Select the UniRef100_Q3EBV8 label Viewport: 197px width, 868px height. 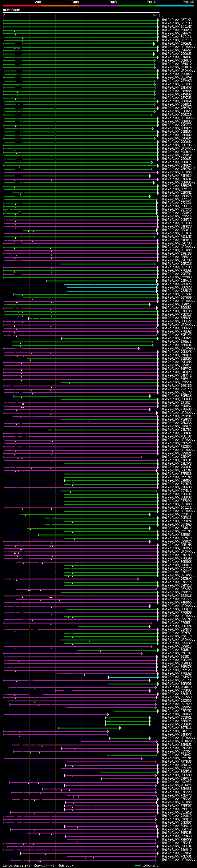pyautogui.click(x=177, y=111)
